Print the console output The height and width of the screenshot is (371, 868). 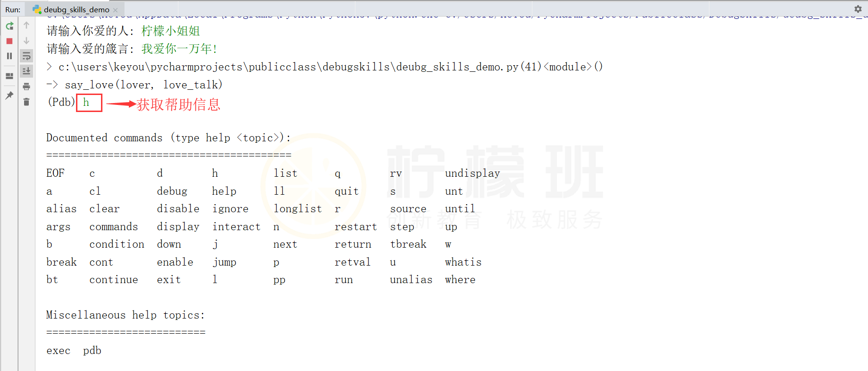[26, 86]
